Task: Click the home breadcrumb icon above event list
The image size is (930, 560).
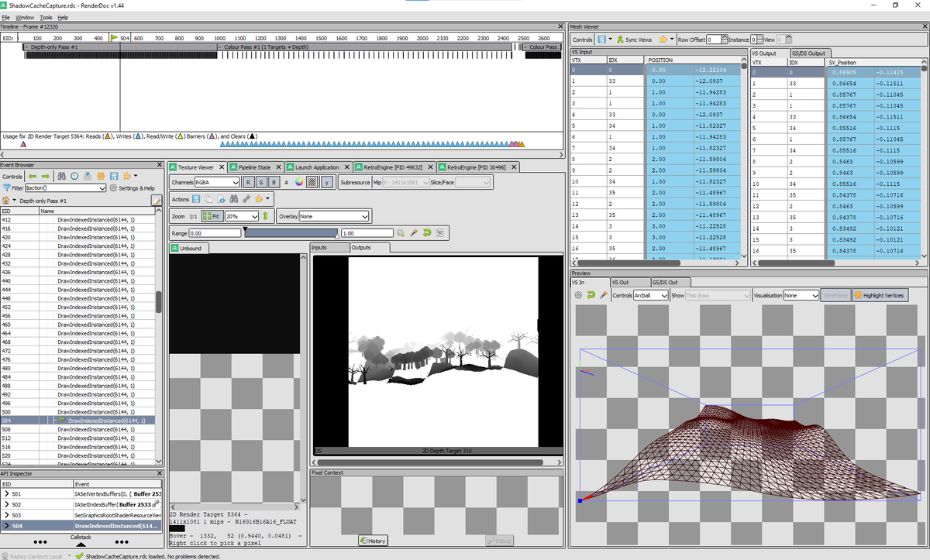Action: (6, 201)
